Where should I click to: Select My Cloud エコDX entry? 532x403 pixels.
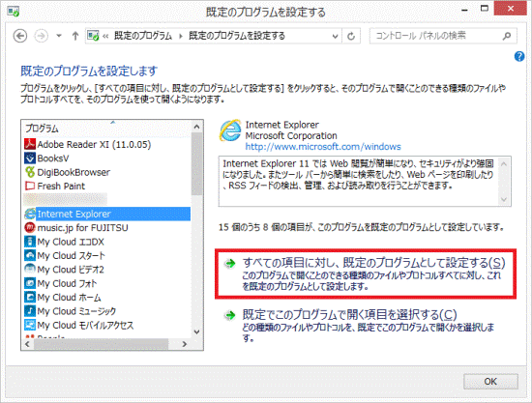coord(107,242)
